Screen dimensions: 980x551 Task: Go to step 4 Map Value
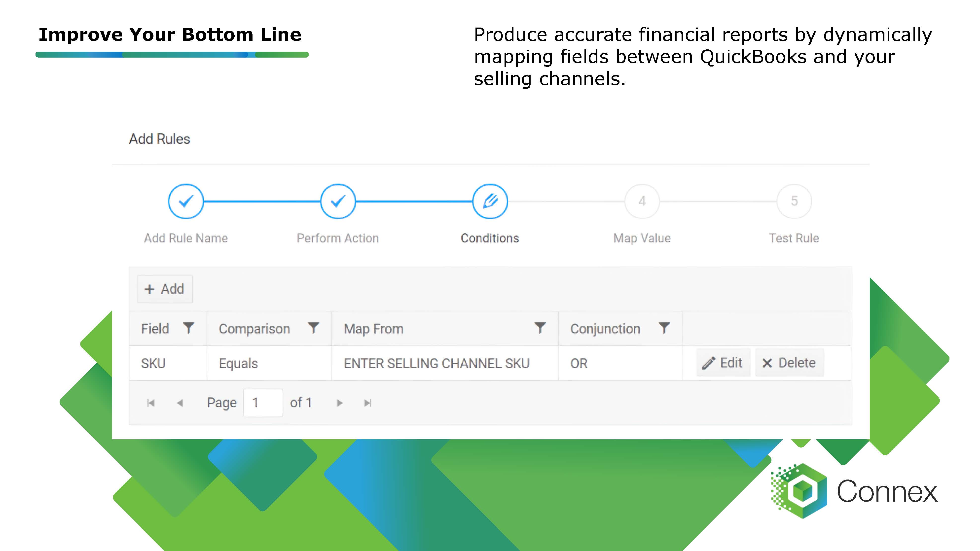point(642,201)
